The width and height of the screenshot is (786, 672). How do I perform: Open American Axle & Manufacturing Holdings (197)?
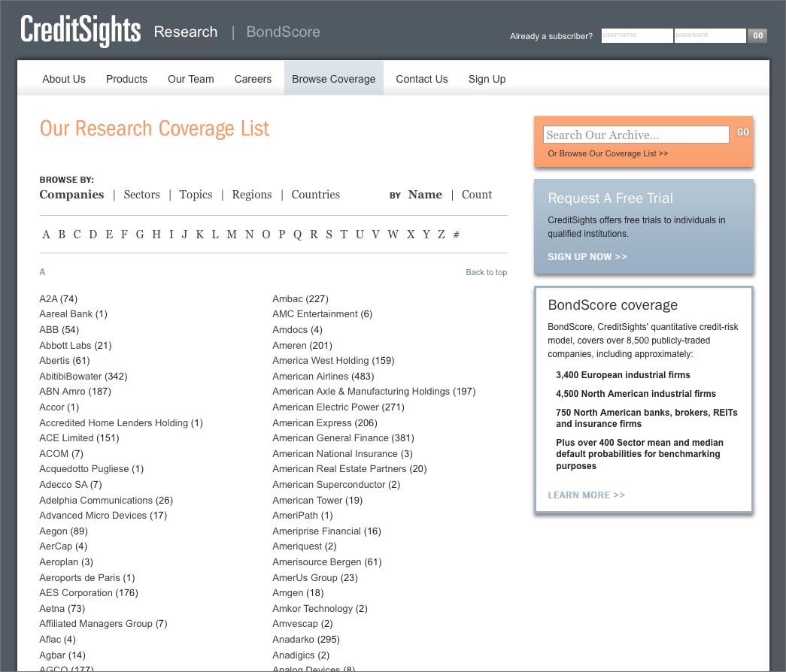click(x=374, y=392)
